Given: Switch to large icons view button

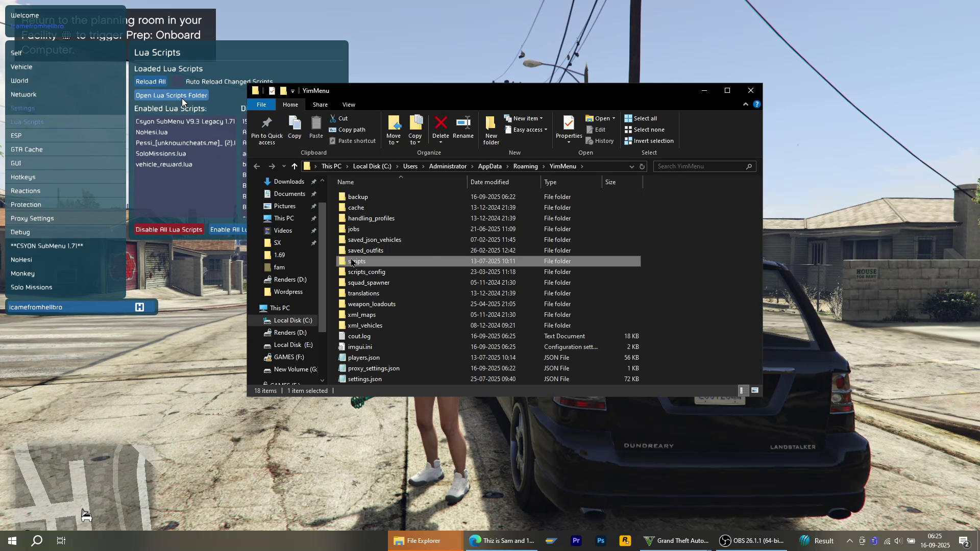Looking at the screenshot, I should pyautogui.click(x=755, y=390).
